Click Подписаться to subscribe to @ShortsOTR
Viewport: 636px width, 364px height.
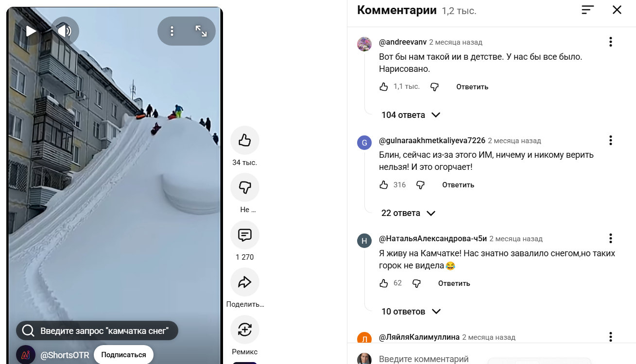pos(123,355)
